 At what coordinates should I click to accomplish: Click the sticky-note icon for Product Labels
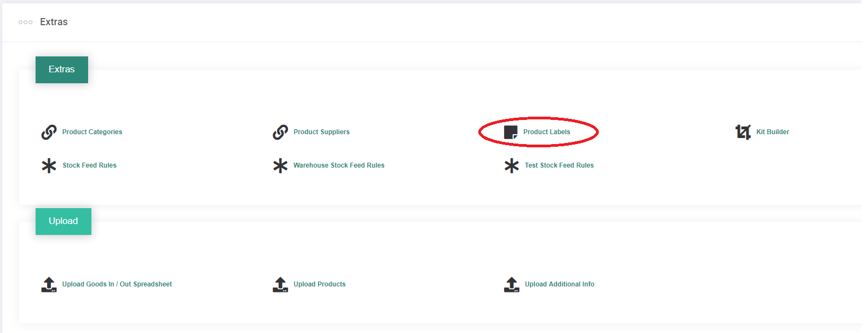click(x=511, y=132)
